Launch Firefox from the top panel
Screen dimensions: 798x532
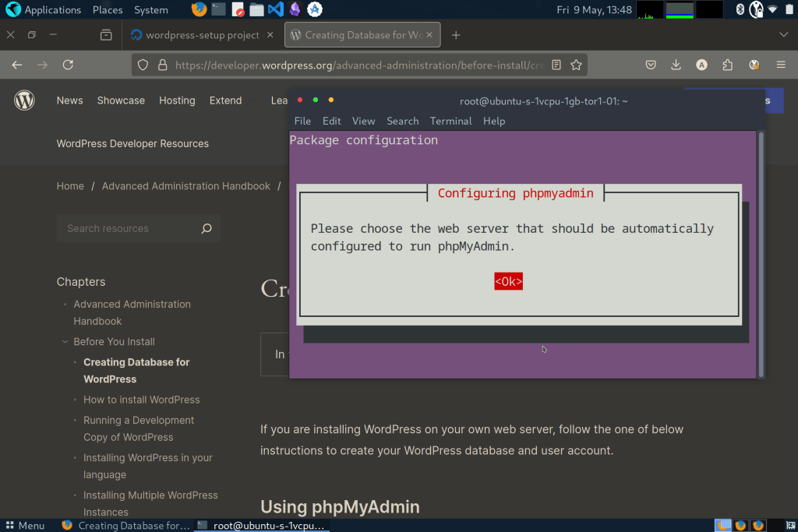click(x=199, y=9)
